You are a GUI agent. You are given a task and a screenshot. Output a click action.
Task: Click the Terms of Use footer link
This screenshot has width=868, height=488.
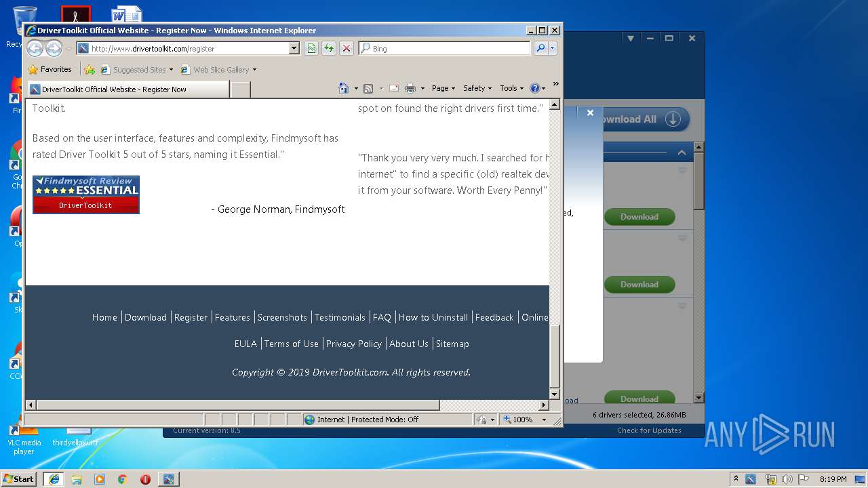pos(292,344)
